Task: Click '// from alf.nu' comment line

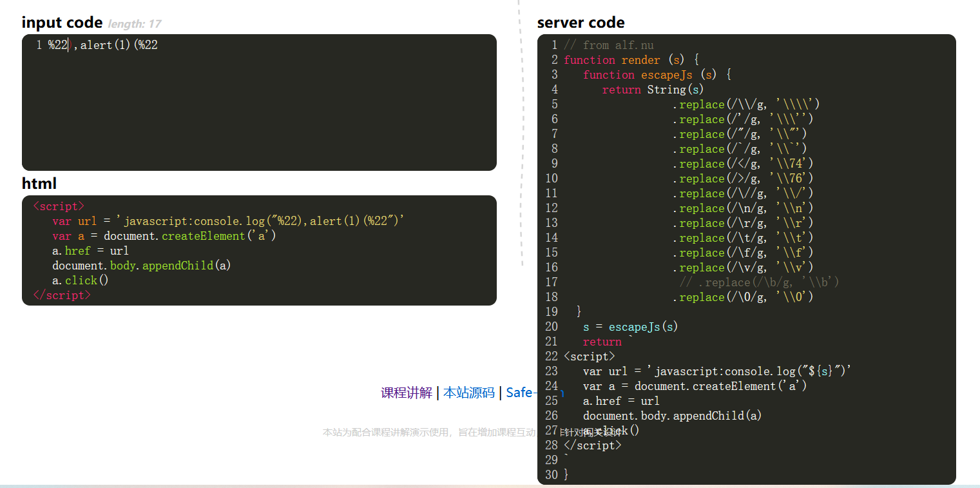Action: [609, 45]
